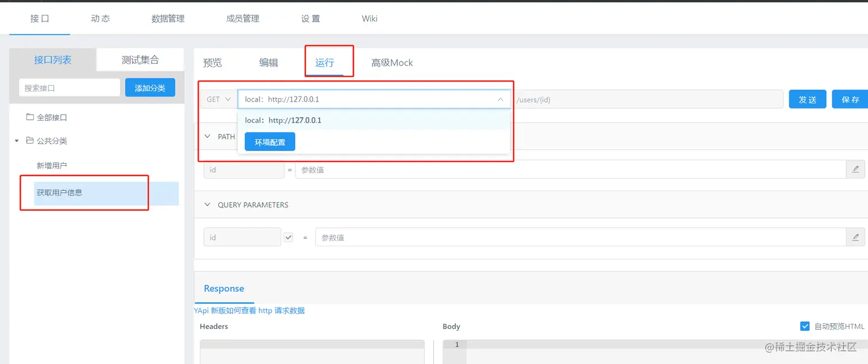The width and height of the screenshot is (868, 364).
Task: Collapse the PATH parameters section chevron
Action: pos(207,137)
